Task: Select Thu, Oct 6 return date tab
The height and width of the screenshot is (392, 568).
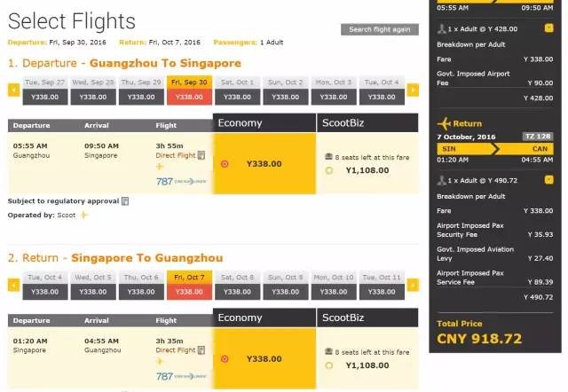Action: pos(140,286)
